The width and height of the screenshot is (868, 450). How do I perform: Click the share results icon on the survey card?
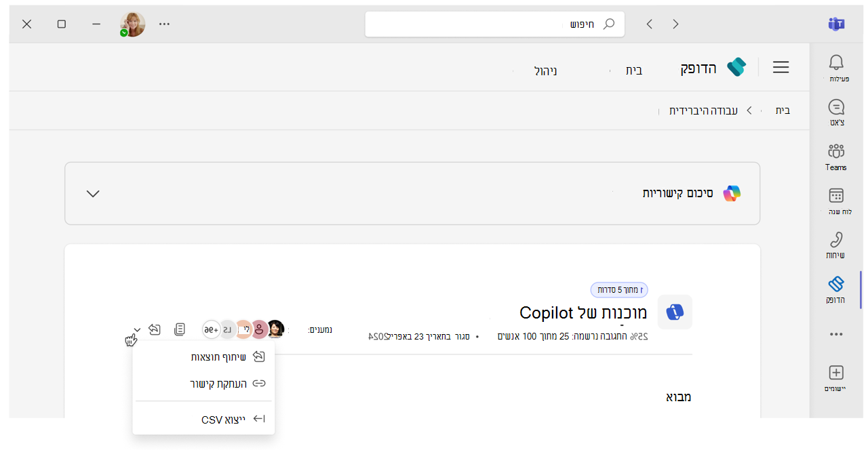point(155,329)
